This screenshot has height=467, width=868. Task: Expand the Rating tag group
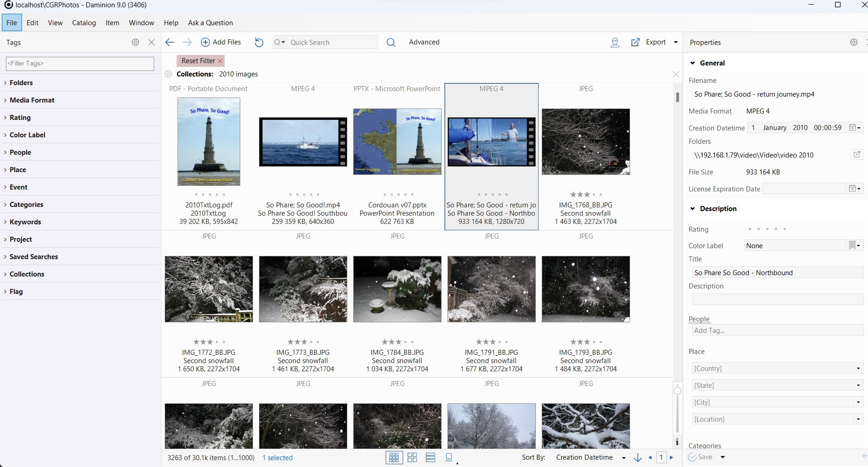point(5,118)
